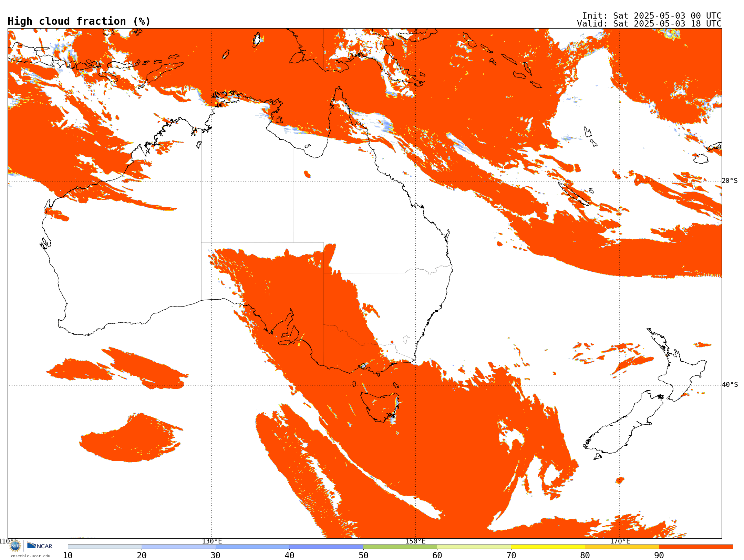Image resolution: width=744 pixels, height=560 pixels.
Task: Open the ensemble.ucar.edu link text
Action: point(30,556)
